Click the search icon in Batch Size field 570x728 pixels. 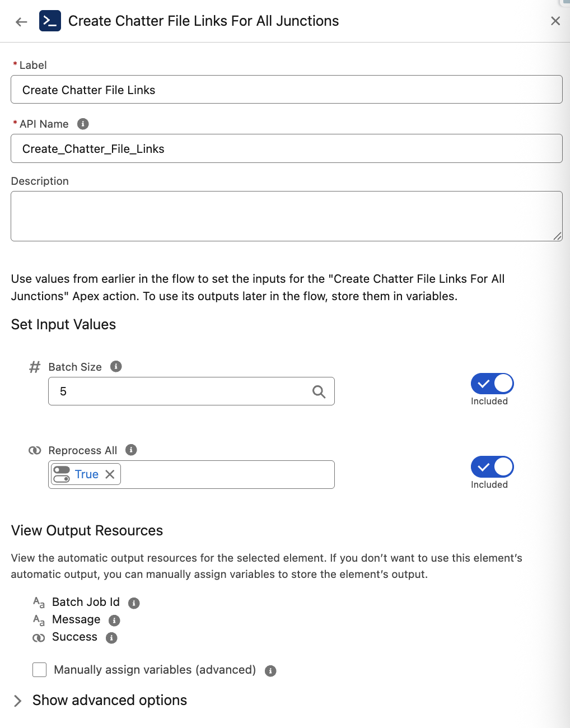pos(319,391)
